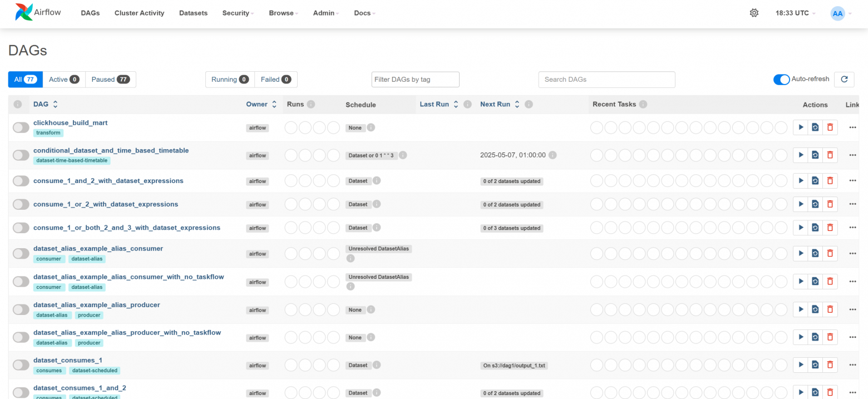The image size is (868, 399).
Task: Unpause the dataset_consumes_1 DAG
Action: (21, 365)
